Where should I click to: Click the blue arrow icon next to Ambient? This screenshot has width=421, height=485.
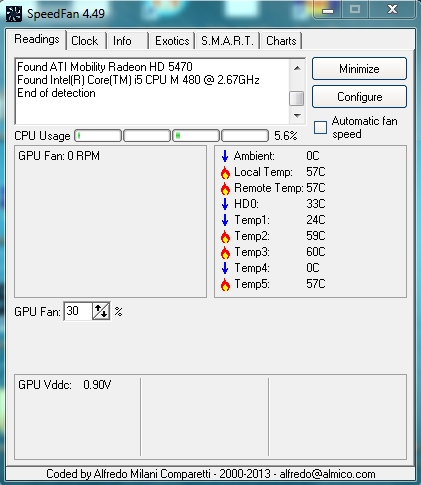225,156
